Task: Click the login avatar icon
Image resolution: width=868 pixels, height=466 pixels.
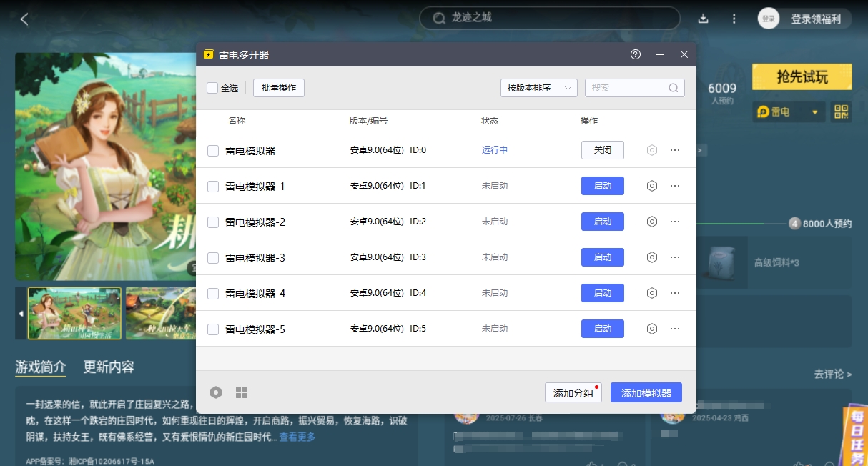Action: point(769,19)
